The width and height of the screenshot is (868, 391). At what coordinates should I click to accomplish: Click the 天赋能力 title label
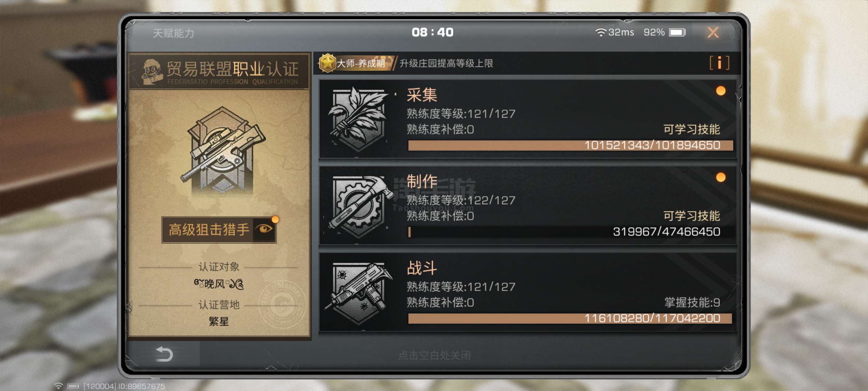(x=173, y=33)
